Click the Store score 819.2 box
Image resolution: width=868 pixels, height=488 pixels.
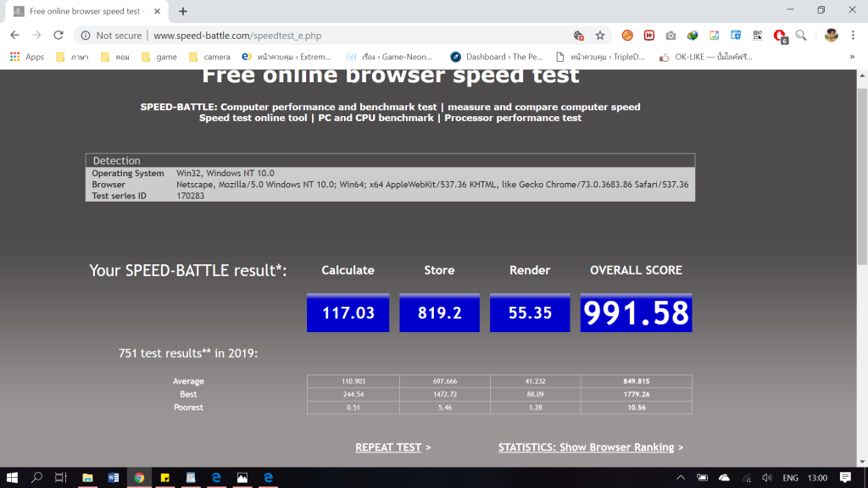(x=440, y=313)
